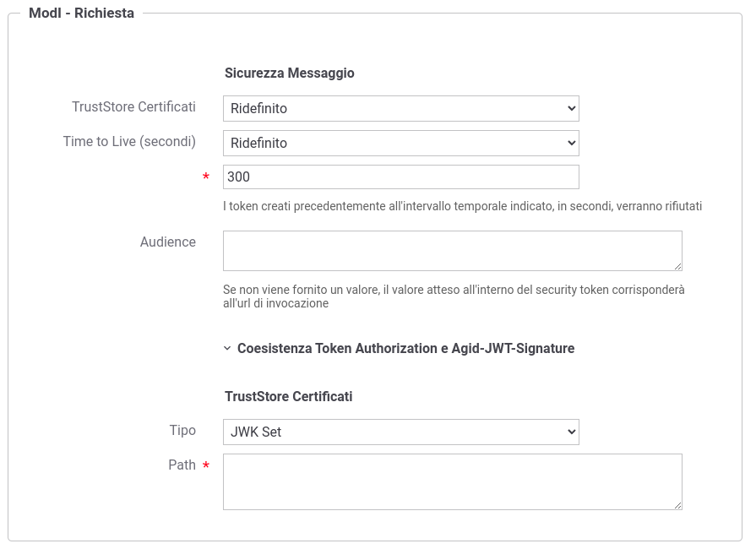
Task: Collapse Coesistenza Token Authorization section chevron
Action: pyautogui.click(x=227, y=348)
